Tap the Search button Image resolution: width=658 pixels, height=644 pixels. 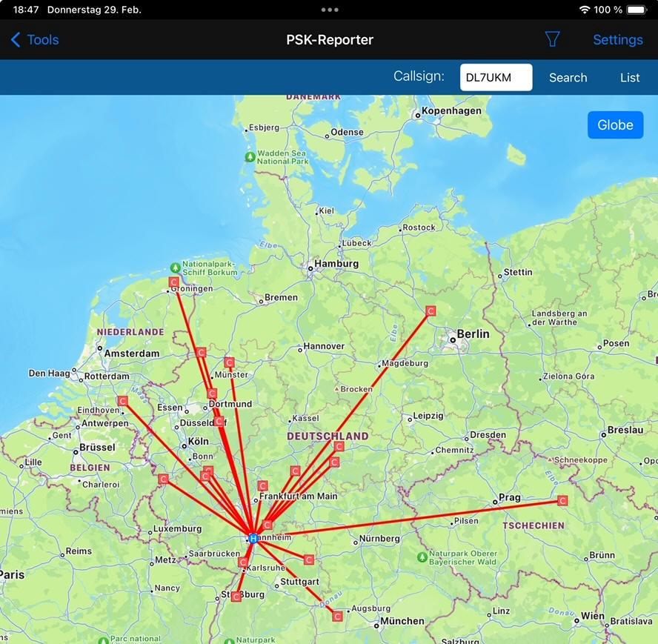click(568, 78)
